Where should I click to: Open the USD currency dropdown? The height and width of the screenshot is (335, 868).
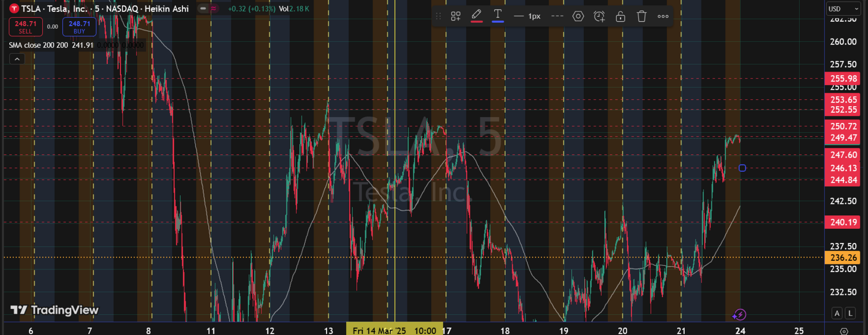[844, 9]
